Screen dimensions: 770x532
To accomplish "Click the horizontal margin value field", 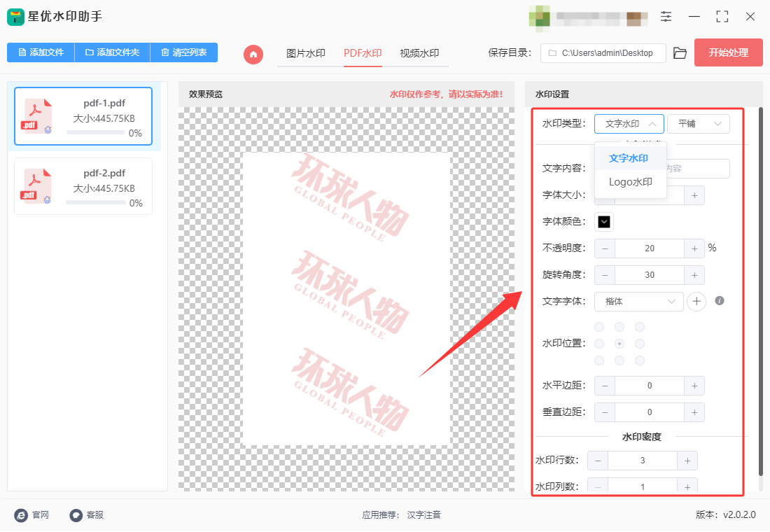I will pos(650,386).
